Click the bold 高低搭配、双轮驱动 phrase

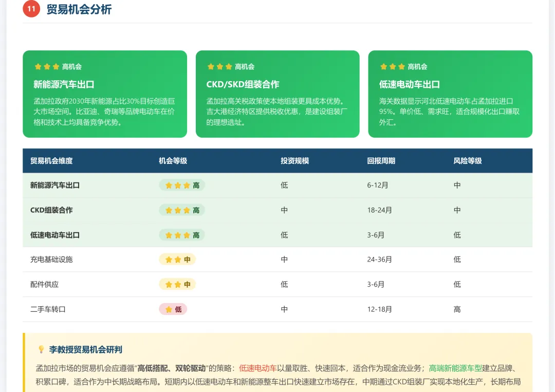(x=172, y=368)
